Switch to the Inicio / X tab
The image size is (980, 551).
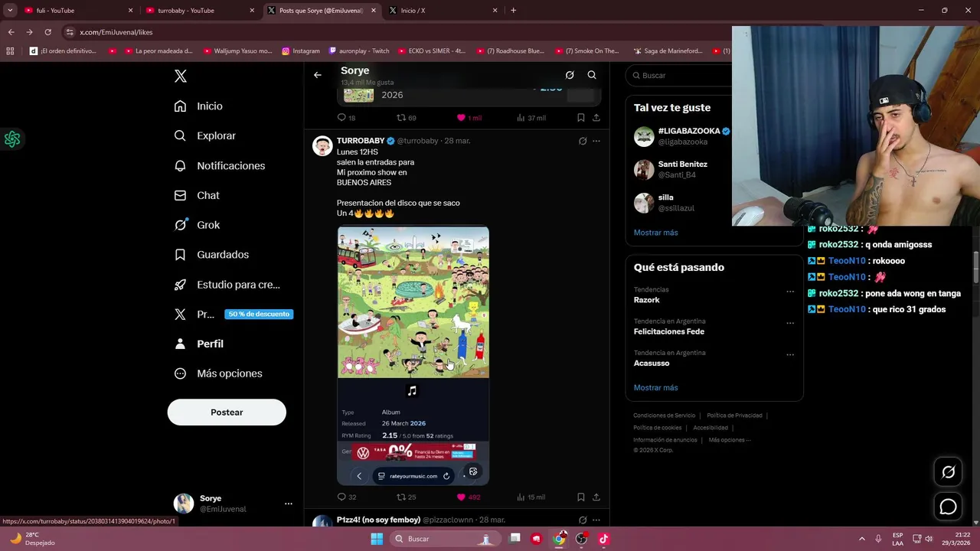(x=443, y=11)
